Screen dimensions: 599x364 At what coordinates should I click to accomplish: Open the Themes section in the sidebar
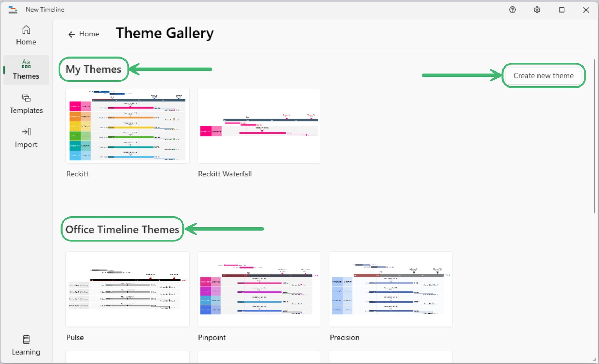(25, 69)
